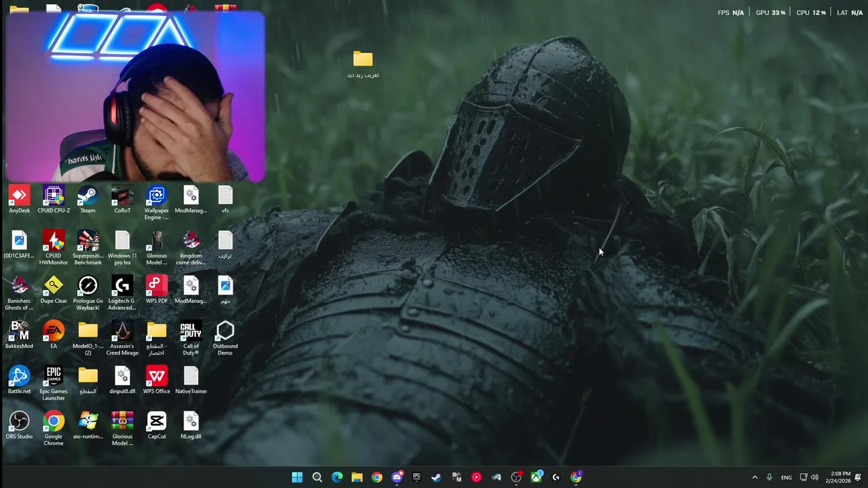Open taskbar Search
868x488 pixels.
tap(317, 477)
